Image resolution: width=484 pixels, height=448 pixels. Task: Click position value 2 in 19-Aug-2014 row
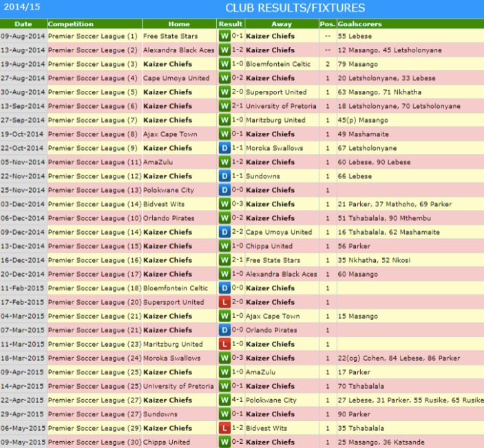(328, 64)
